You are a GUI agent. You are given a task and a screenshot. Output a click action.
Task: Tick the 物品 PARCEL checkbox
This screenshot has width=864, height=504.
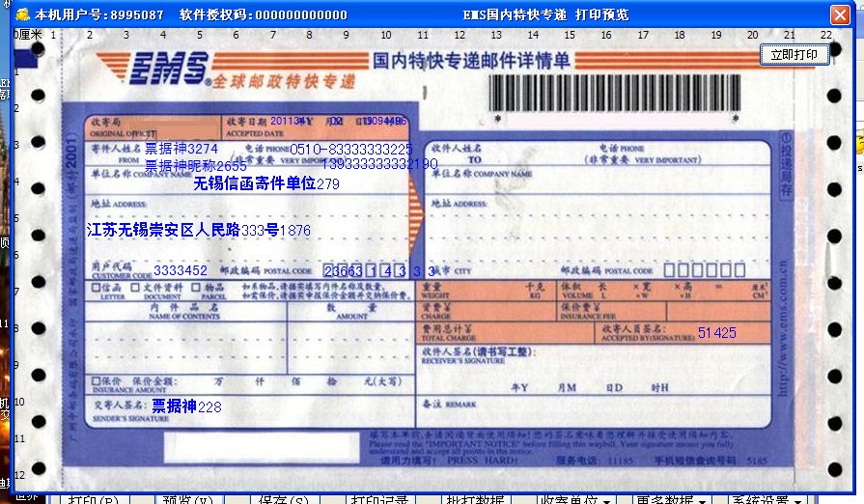(x=196, y=288)
